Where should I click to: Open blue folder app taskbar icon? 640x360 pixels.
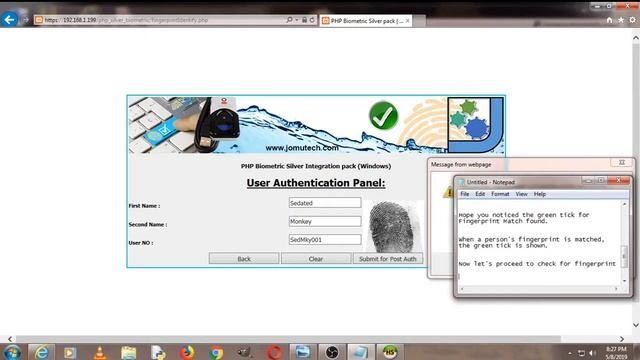pos(302,352)
